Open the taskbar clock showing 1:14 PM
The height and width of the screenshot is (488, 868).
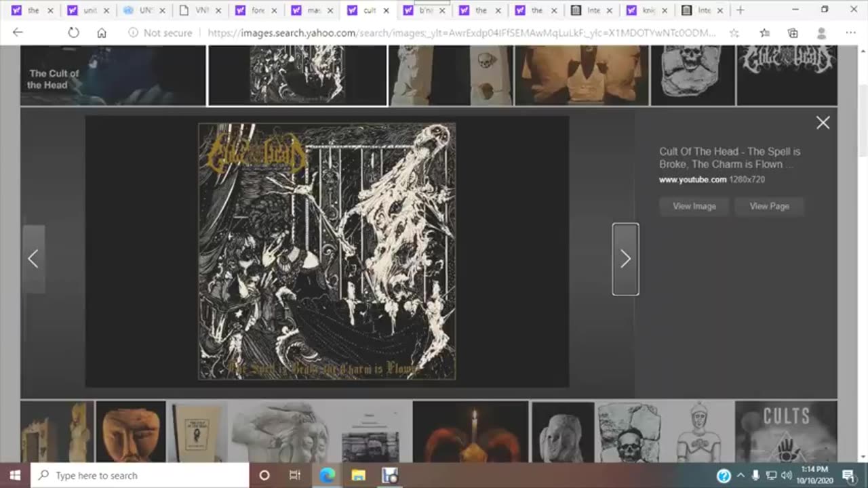pyautogui.click(x=814, y=475)
